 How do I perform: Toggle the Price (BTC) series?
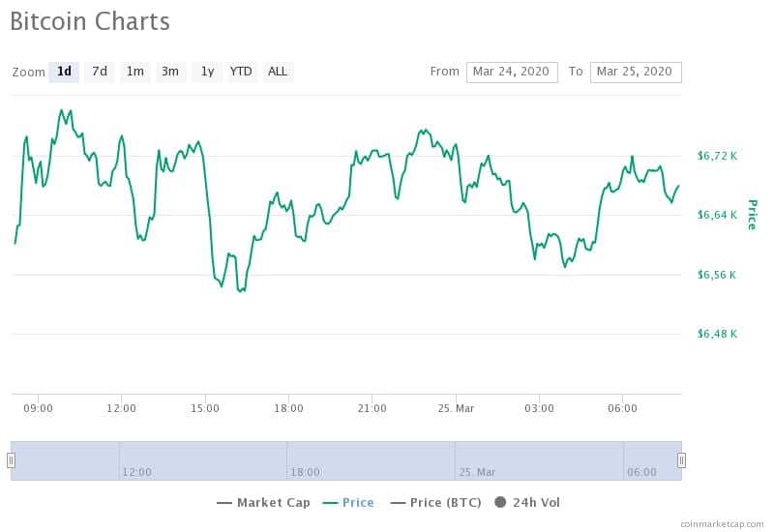tap(436, 503)
